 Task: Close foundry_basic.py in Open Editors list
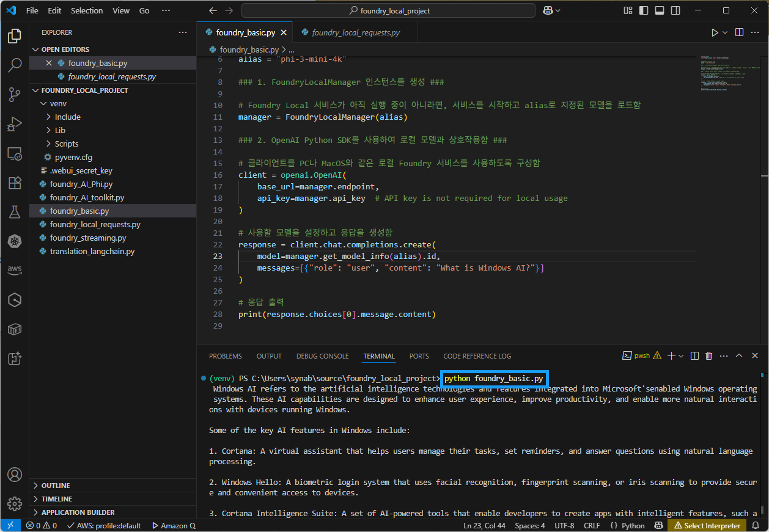(50, 63)
